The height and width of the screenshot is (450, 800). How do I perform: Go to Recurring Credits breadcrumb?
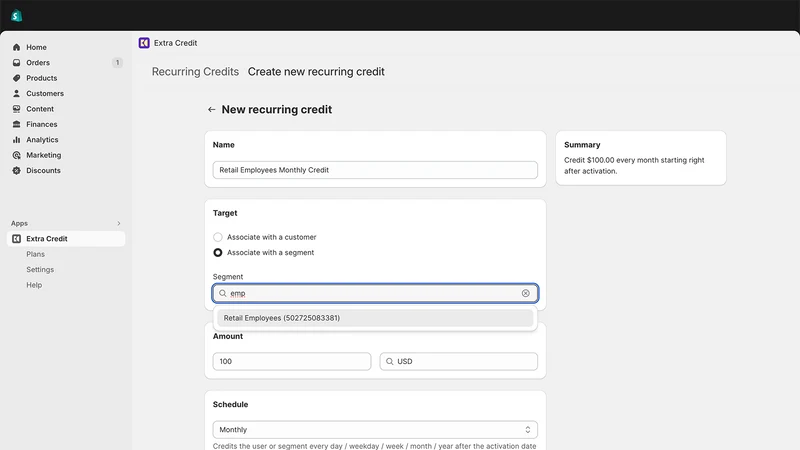click(x=195, y=71)
